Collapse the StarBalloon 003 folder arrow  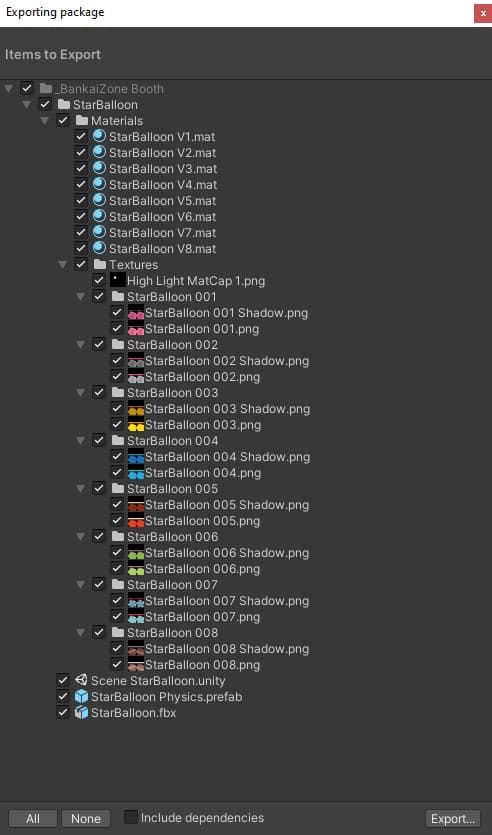click(80, 393)
